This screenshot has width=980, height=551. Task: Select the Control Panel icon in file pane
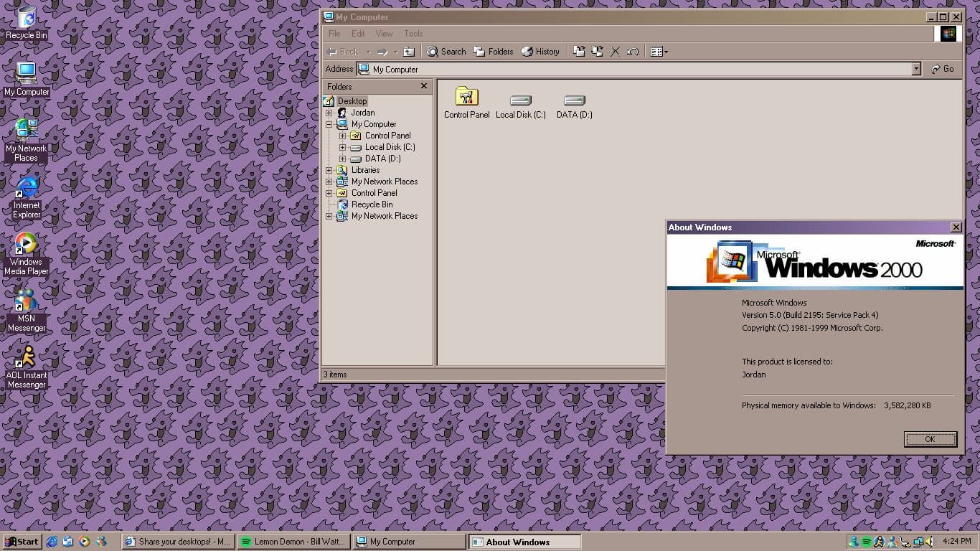point(467,103)
